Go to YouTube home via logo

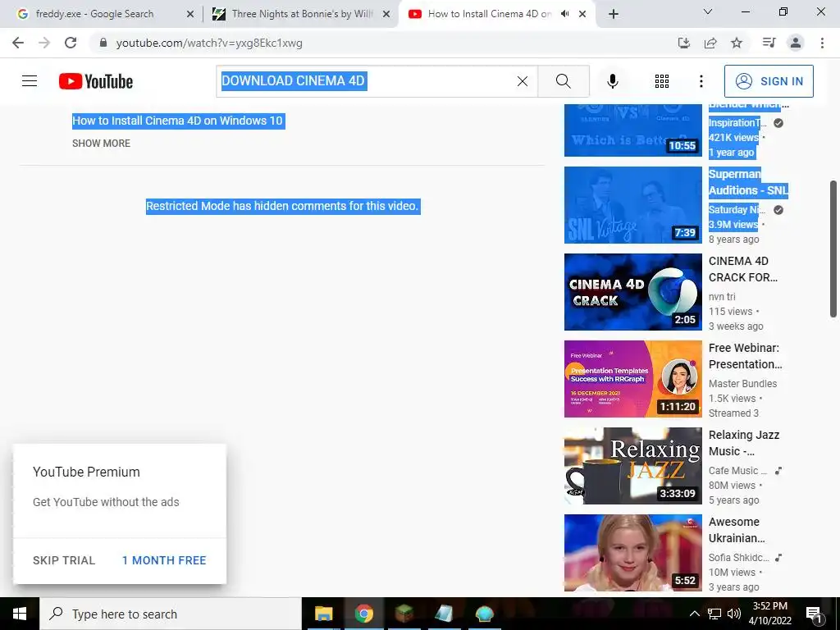pos(96,81)
